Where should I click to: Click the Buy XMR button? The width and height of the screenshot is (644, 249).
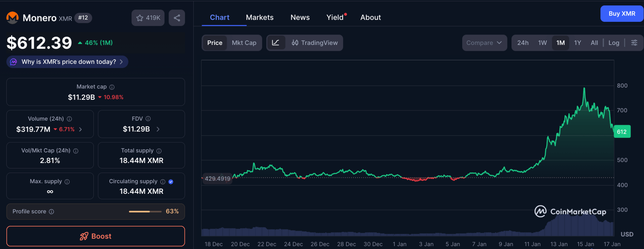[x=622, y=14]
